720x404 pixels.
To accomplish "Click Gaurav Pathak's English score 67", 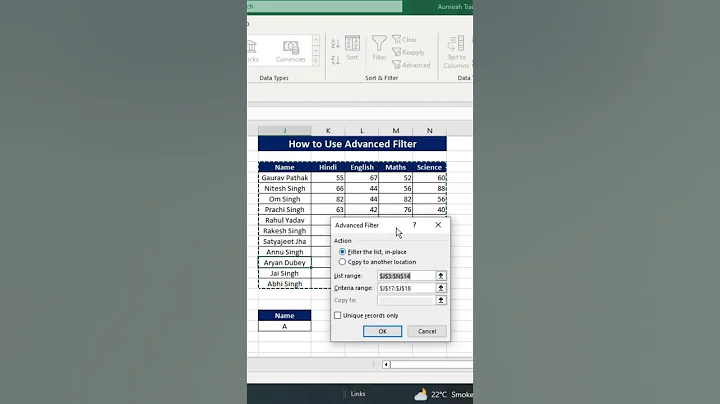I will [362, 178].
